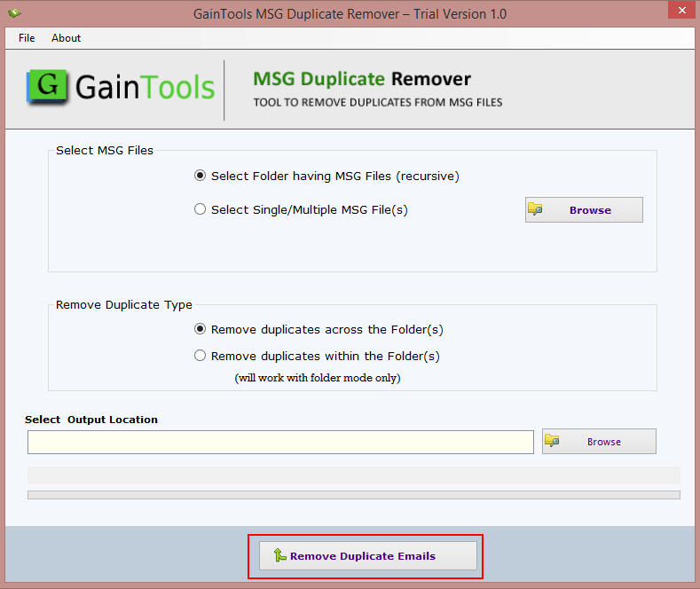Click Remove Duplicate Emails button
The height and width of the screenshot is (589, 700).
[368, 556]
